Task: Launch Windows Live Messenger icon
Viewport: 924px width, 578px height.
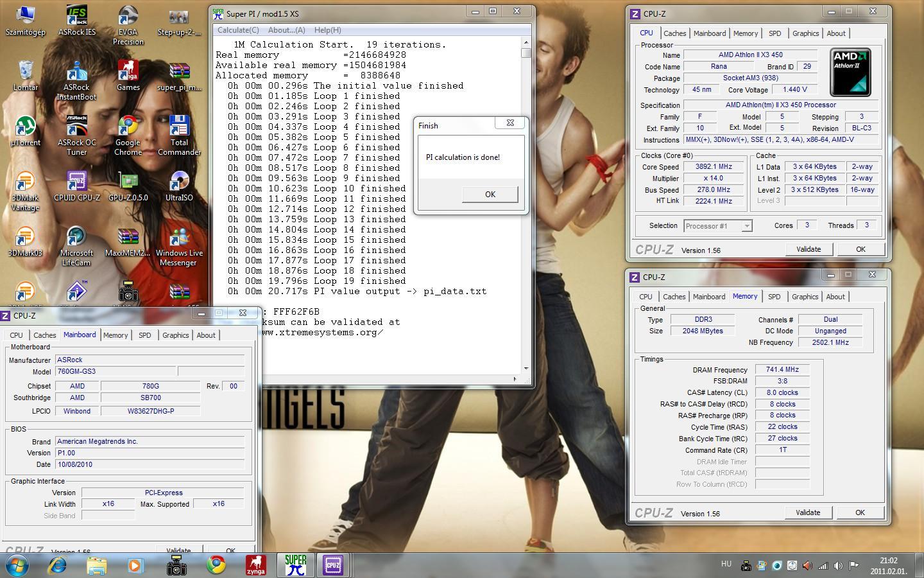Action: [x=179, y=246]
